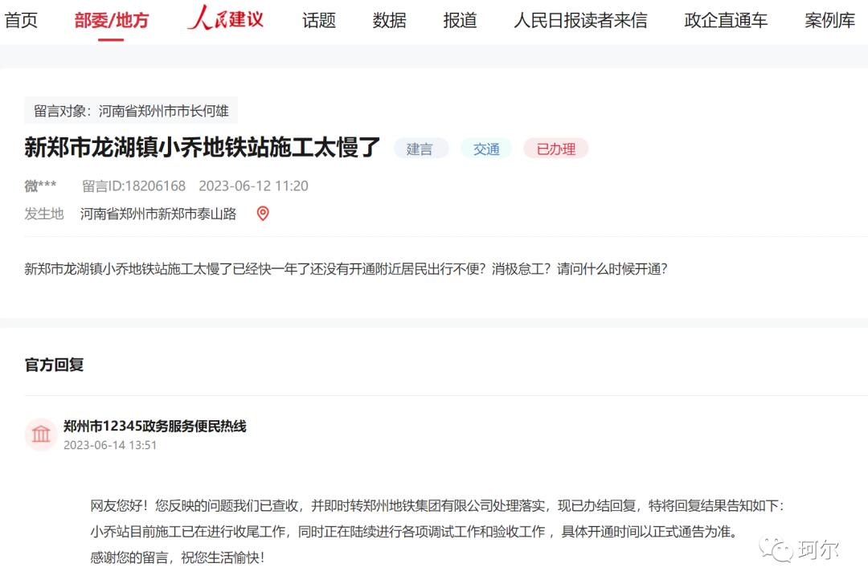This screenshot has height=588, width=868.
Task: Switch to the 部委/地方 tab
Action: coord(113,20)
